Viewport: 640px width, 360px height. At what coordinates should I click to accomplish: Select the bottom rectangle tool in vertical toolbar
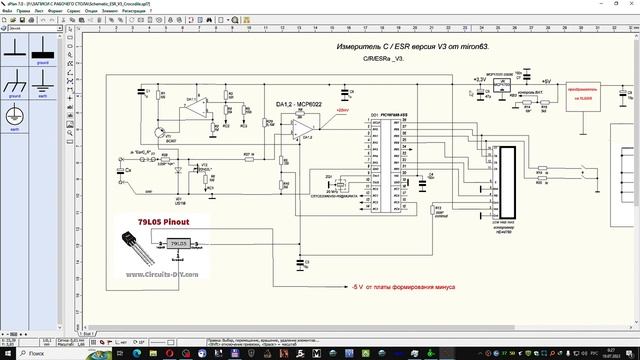(x=70, y=142)
